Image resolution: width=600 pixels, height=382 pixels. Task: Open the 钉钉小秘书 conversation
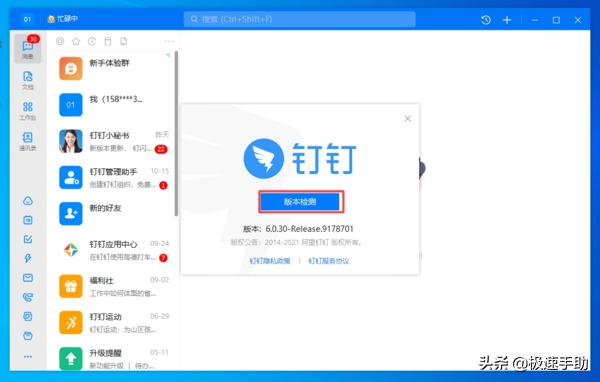(x=113, y=141)
